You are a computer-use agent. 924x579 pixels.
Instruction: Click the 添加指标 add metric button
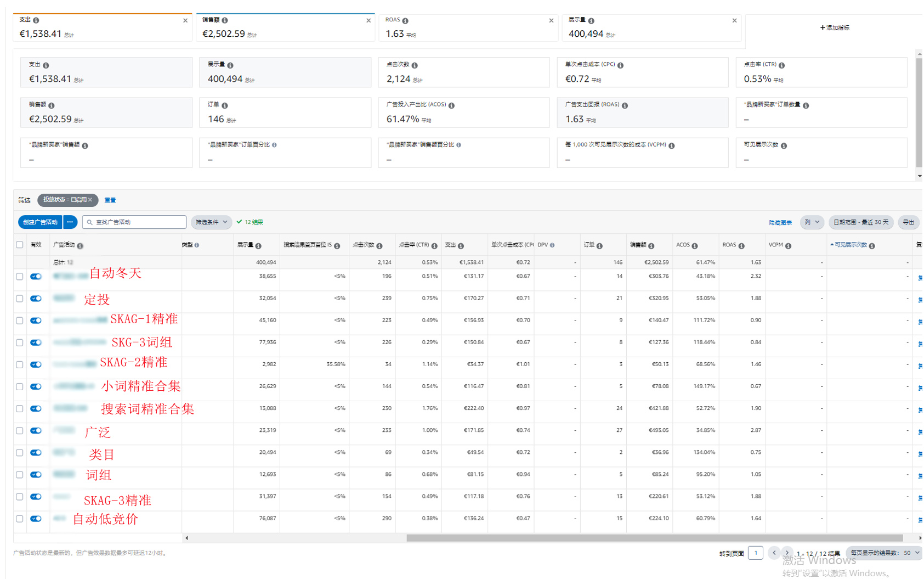click(x=835, y=27)
